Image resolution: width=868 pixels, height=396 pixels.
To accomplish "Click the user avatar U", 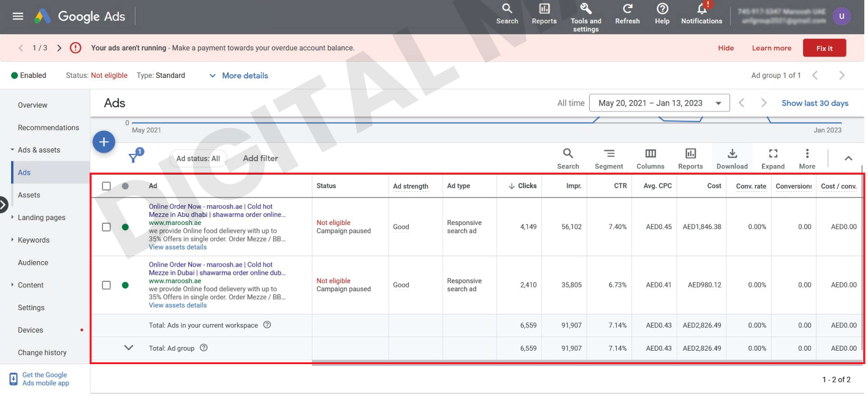I will point(842,16).
